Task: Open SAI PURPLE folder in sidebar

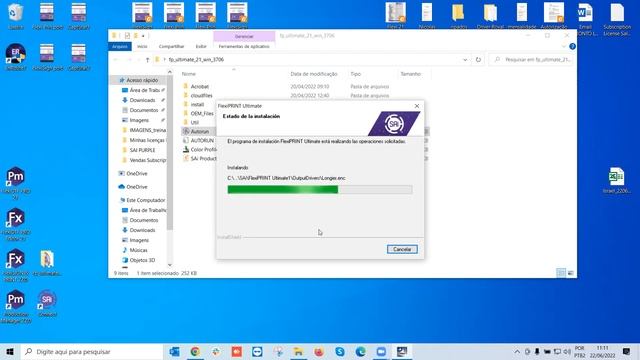Action: point(142,150)
